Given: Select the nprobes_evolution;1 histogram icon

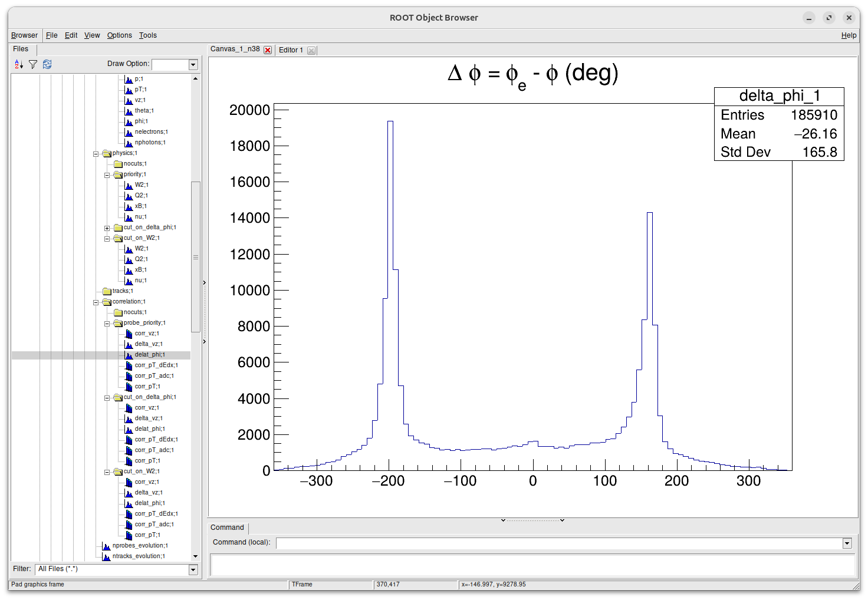Looking at the screenshot, I should (x=106, y=546).
